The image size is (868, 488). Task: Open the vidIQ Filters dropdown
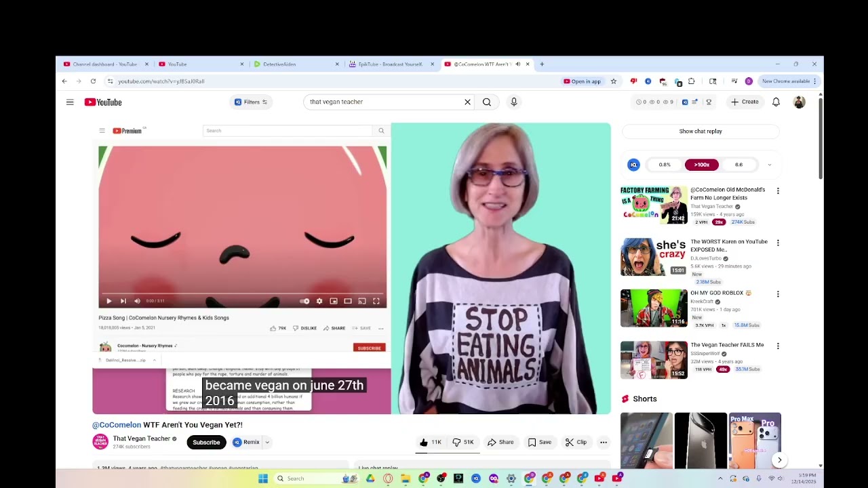[251, 102]
